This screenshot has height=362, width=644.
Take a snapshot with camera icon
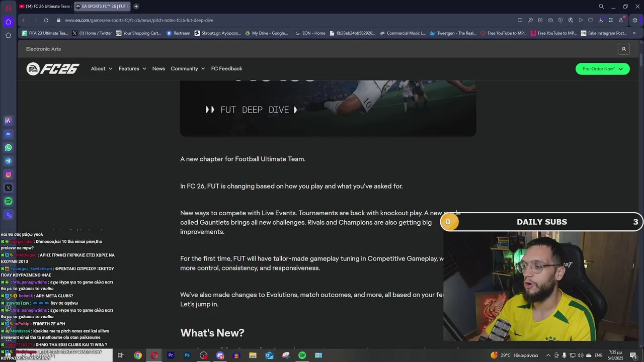550,20
